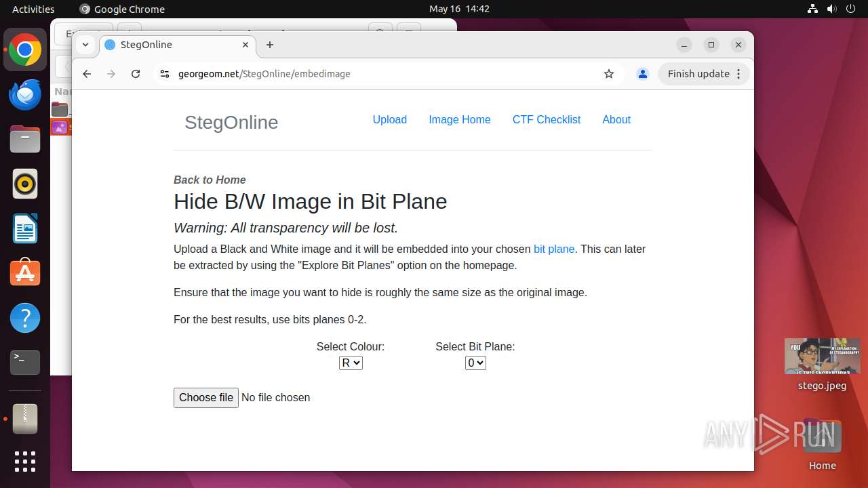The height and width of the screenshot is (488, 868).
Task: Maximize the Chrome window
Action: pos(711,45)
